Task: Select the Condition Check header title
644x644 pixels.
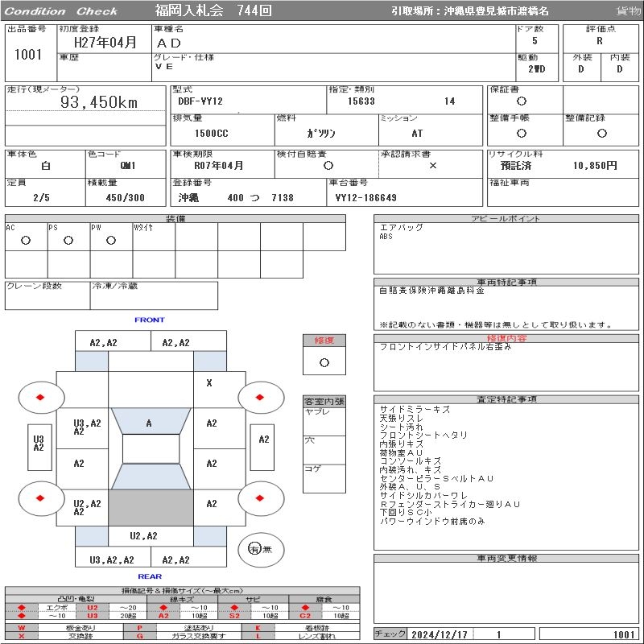Action: click(60, 11)
